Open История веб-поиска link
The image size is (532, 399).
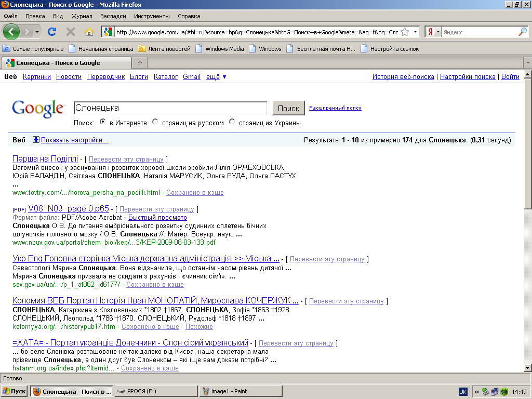403,77
